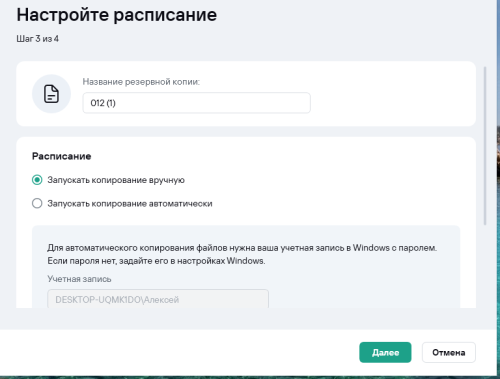Click the heading 'Настройте расписание'
Screen dimensions: 500x379
(117, 15)
